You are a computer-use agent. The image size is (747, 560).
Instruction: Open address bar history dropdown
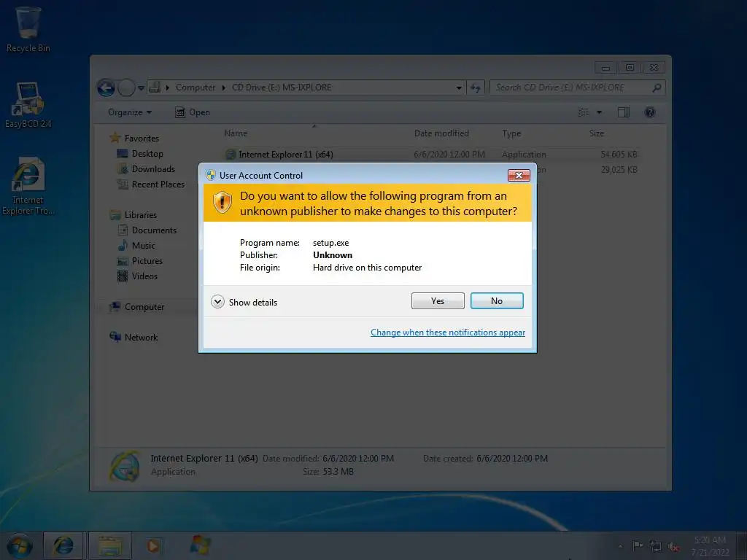point(459,87)
